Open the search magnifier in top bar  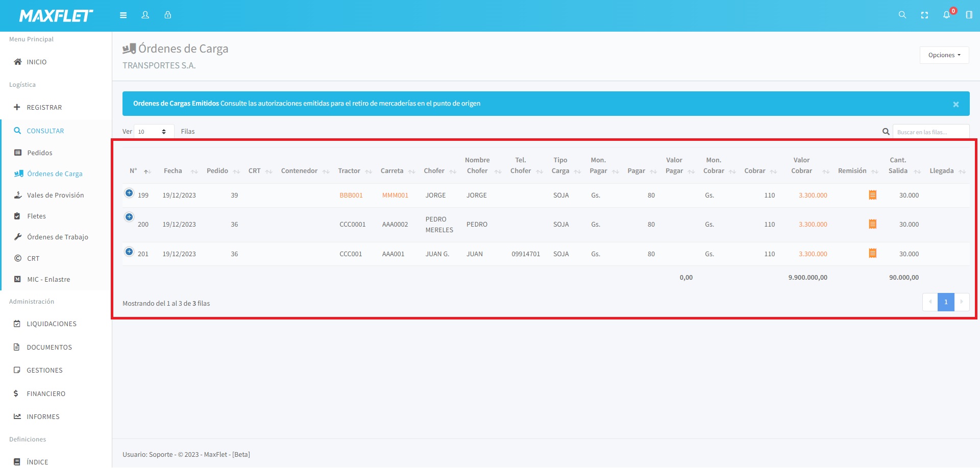coord(902,15)
